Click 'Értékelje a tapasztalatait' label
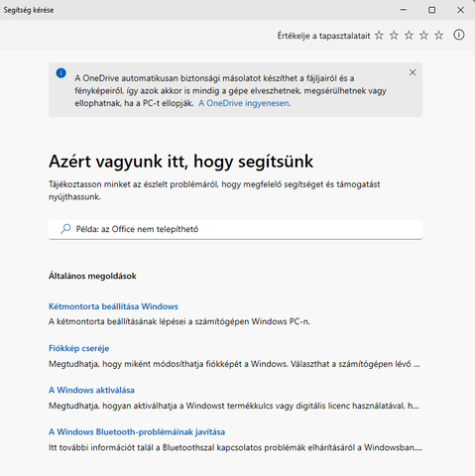475x476 pixels. (x=323, y=36)
